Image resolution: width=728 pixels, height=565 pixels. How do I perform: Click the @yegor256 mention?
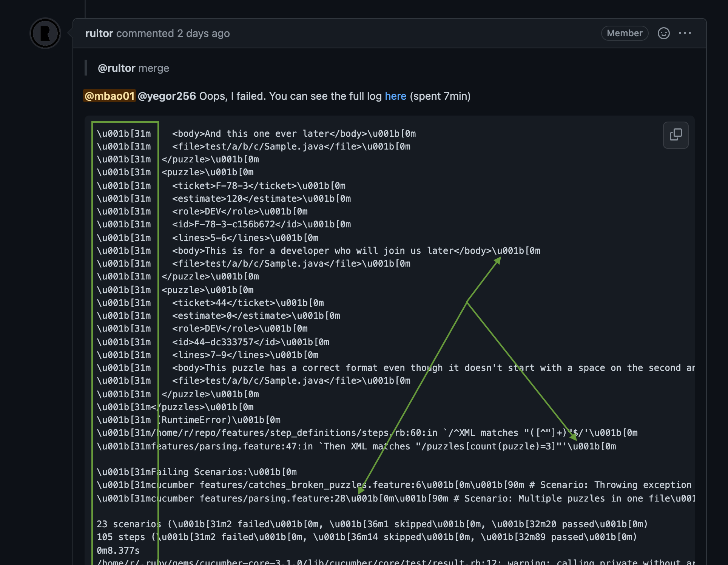pyautogui.click(x=167, y=96)
